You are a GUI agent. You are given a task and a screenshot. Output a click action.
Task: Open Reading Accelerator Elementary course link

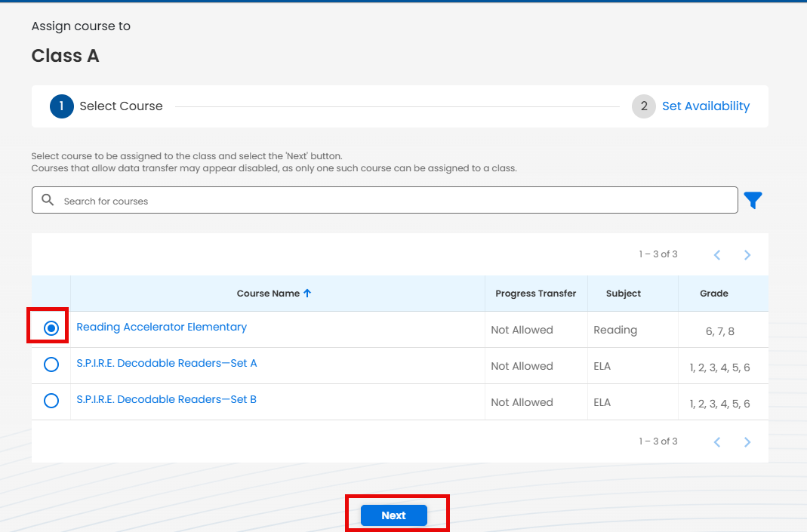tap(162, 327)
